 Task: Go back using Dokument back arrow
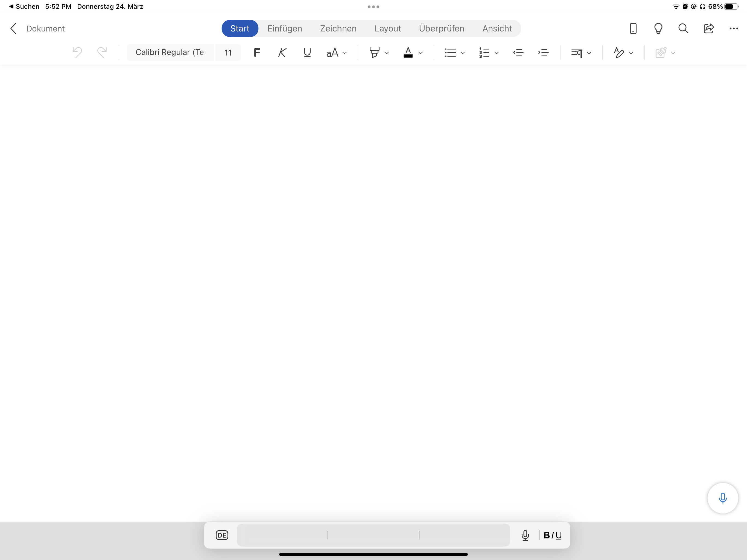coord(13,28)
